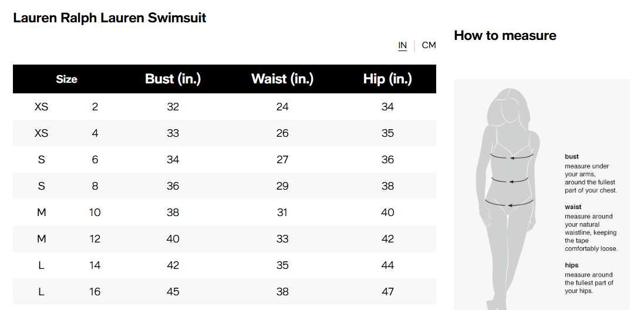The image size is (644, 310).
Task: Click the hip arrow on the figure
Action: (509, 204)
